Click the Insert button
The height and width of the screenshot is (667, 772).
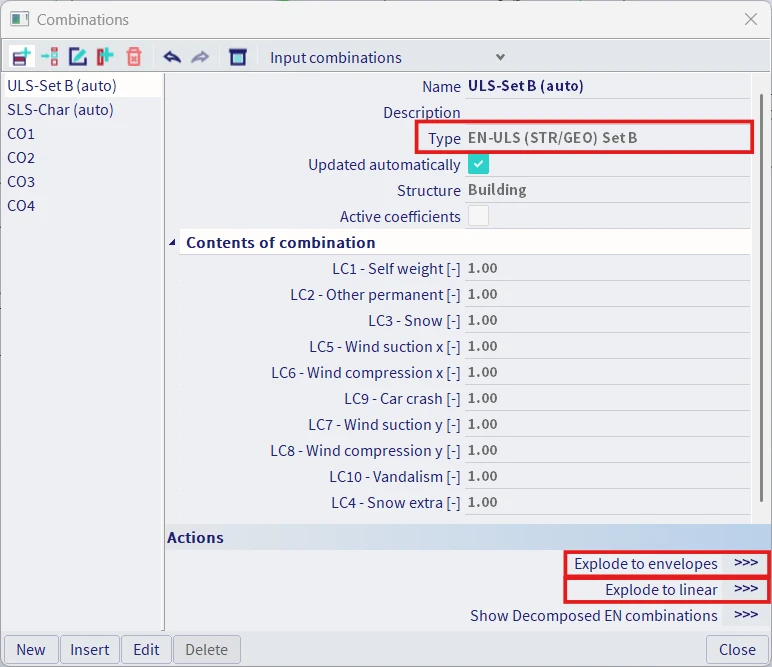pyautogui.click(x=90, y=649)
